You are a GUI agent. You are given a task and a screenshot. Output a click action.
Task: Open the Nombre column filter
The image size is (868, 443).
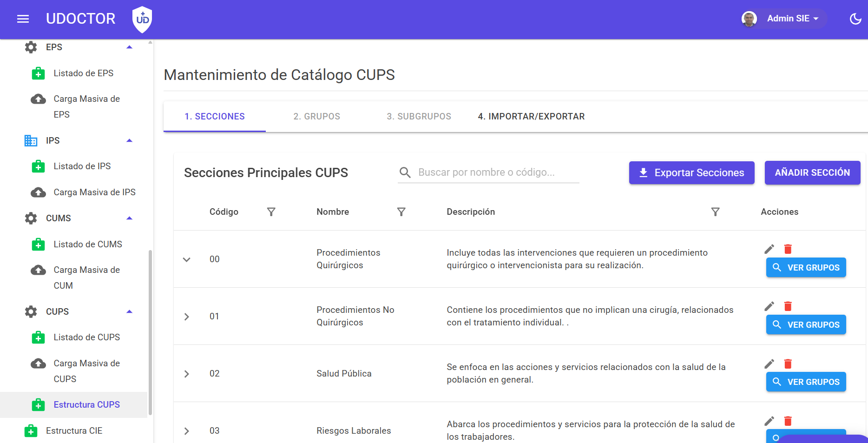pos(401,212)
